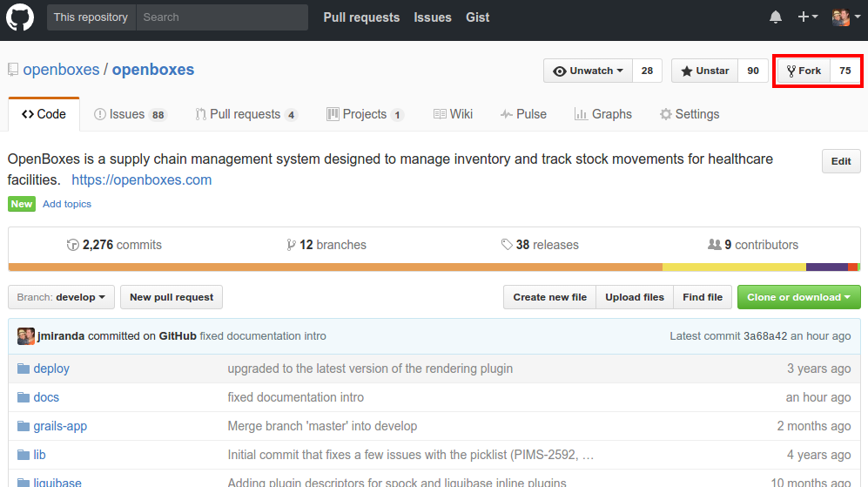Click the commits history clock icon
This screenshot has width=868, height=487.
(x=72, y=245)
